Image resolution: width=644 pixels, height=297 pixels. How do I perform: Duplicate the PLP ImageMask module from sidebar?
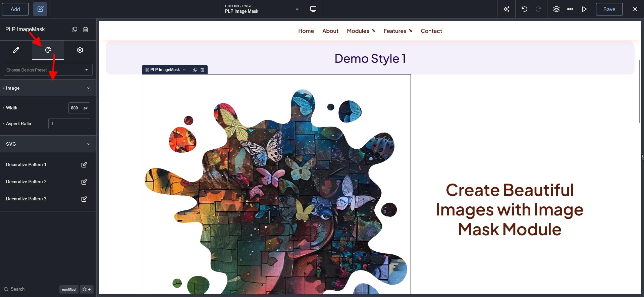pos(74,30)
